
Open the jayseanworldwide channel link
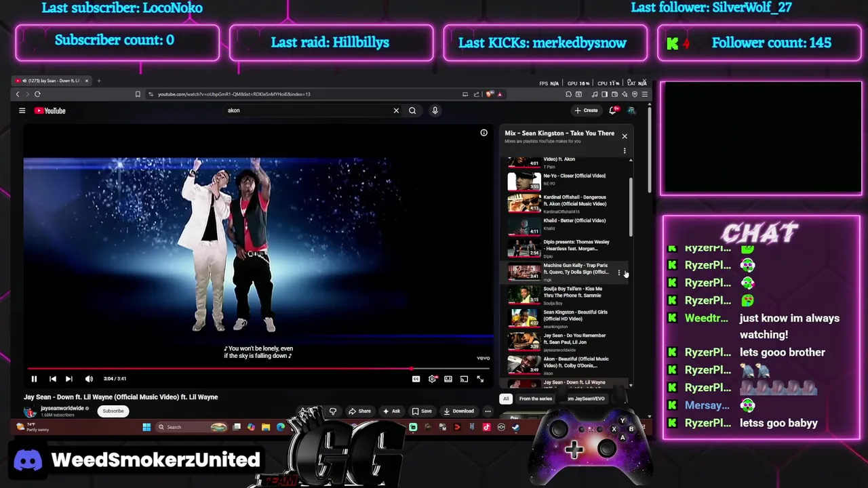click(62, 408)
